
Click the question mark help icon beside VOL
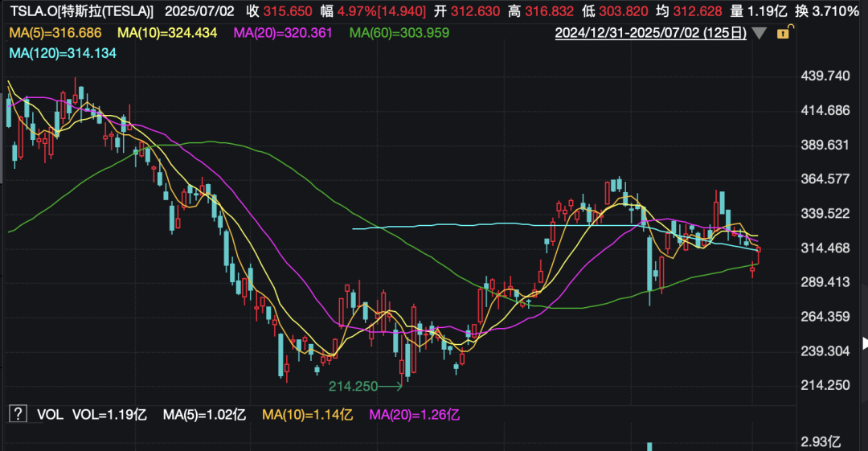click(x=18, y=414)
